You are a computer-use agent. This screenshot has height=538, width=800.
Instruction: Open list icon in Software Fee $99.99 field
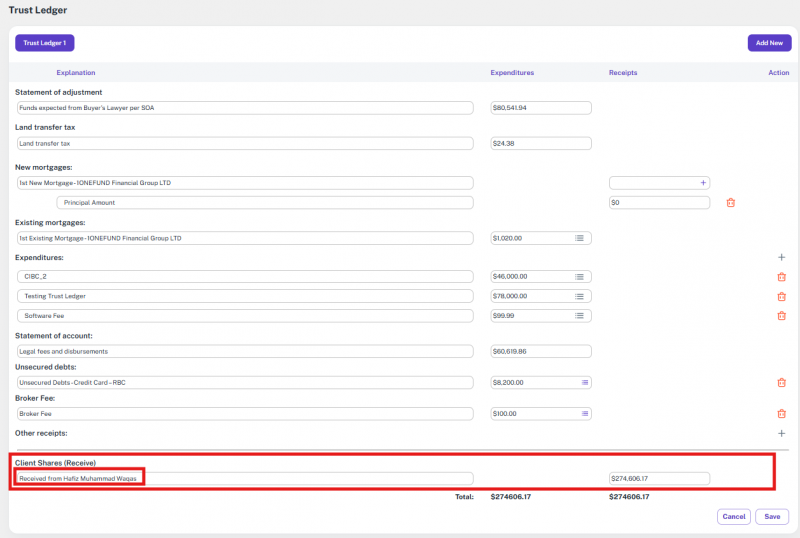click(579, 316)
